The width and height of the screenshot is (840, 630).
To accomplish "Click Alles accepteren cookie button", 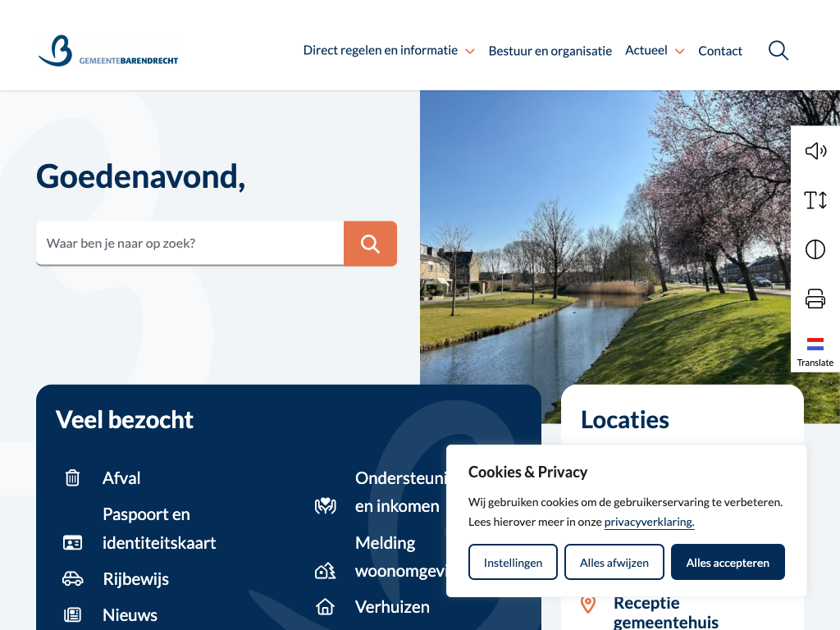I will point(727,563).
